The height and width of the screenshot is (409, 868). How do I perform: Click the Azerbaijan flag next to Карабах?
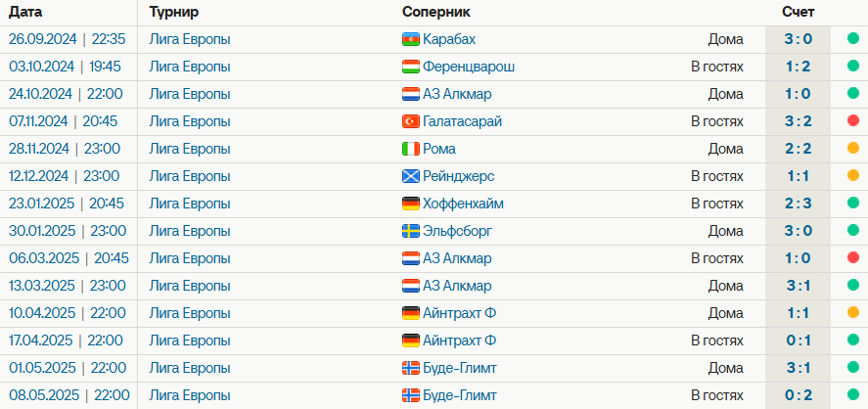click(411, 39)
